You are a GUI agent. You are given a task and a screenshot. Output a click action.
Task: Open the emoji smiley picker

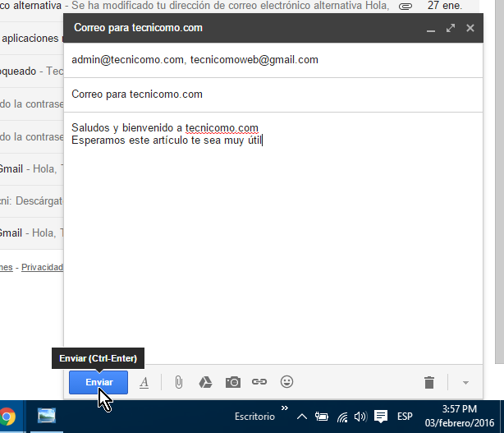(286, 382)
